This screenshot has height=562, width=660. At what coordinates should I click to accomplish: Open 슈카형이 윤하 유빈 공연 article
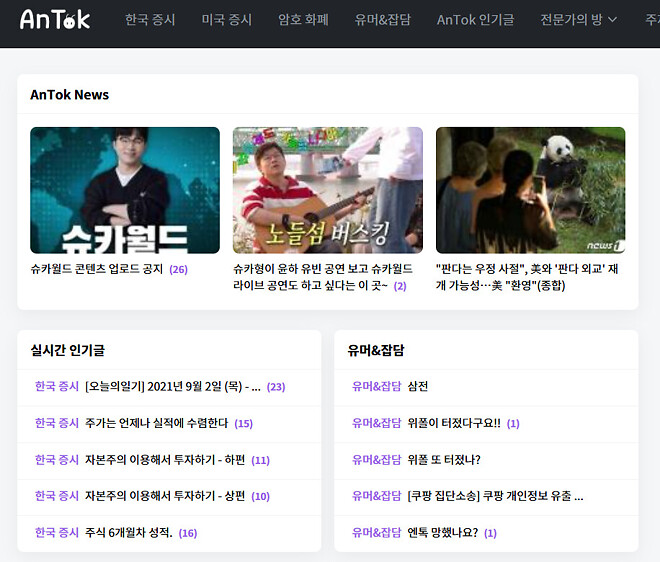click(x=323, y=277)
